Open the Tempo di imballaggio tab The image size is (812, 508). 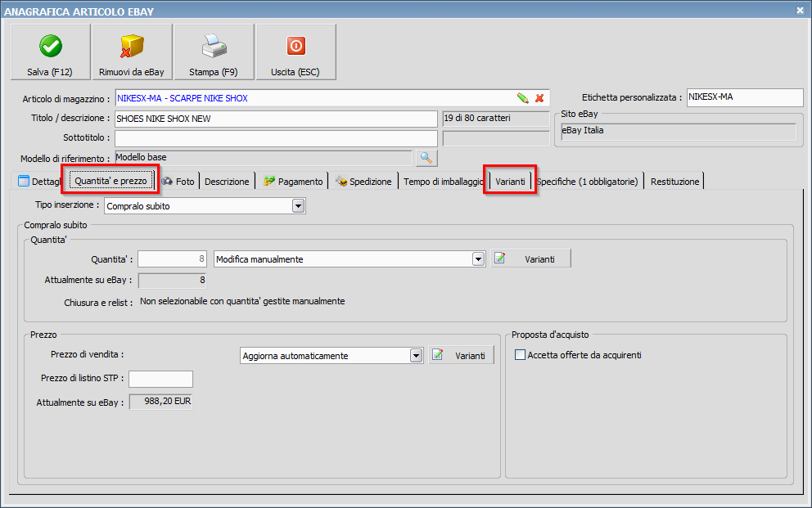tap(443, 182)
